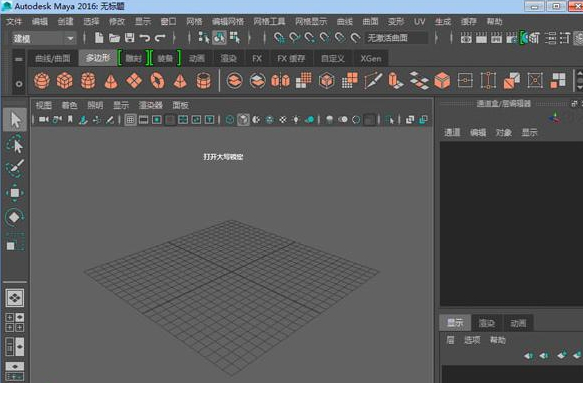Select the Multi-Cut knife tool on the shelf

373,81
